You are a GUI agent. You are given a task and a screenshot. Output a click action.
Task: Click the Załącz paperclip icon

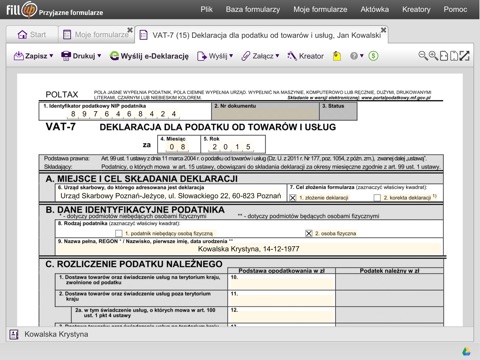pyautogui.click(x=246, y=56)
